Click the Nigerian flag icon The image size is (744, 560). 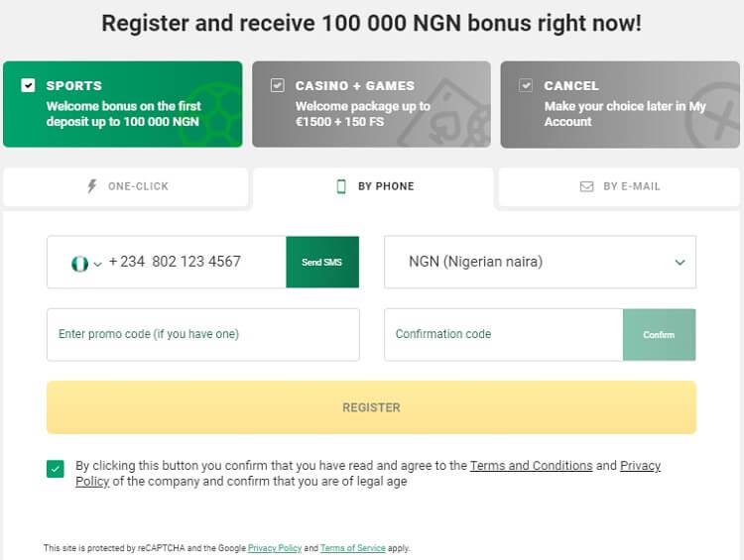(x=79, y=264)
